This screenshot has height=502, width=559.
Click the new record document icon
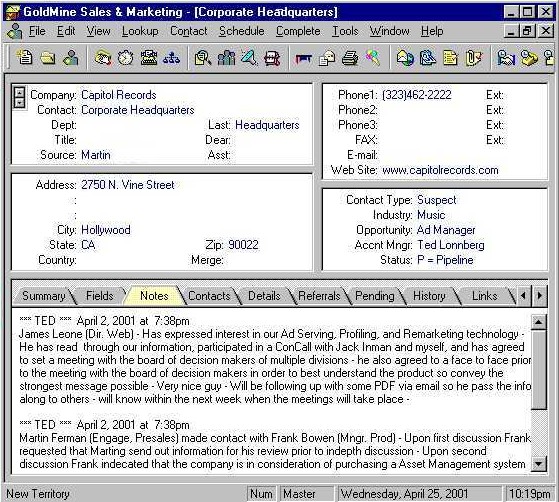(x=25, y=57)
